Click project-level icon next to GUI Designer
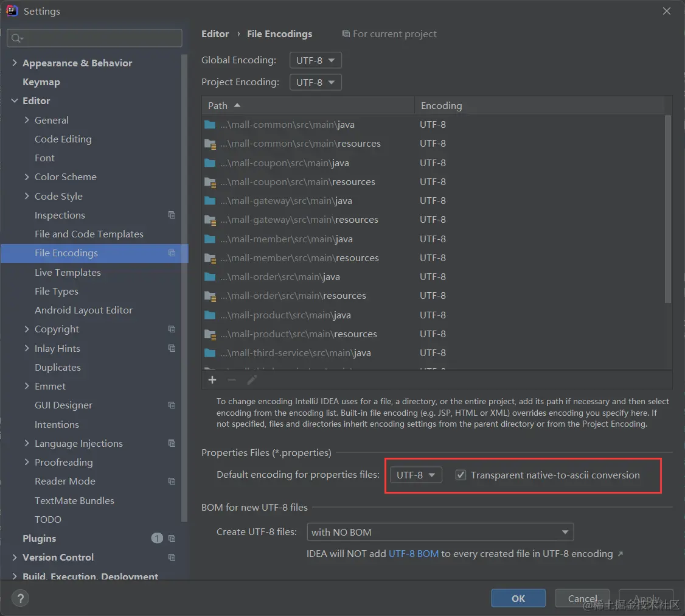This screenshot has height=616, width=685. [x=172, y=405]
